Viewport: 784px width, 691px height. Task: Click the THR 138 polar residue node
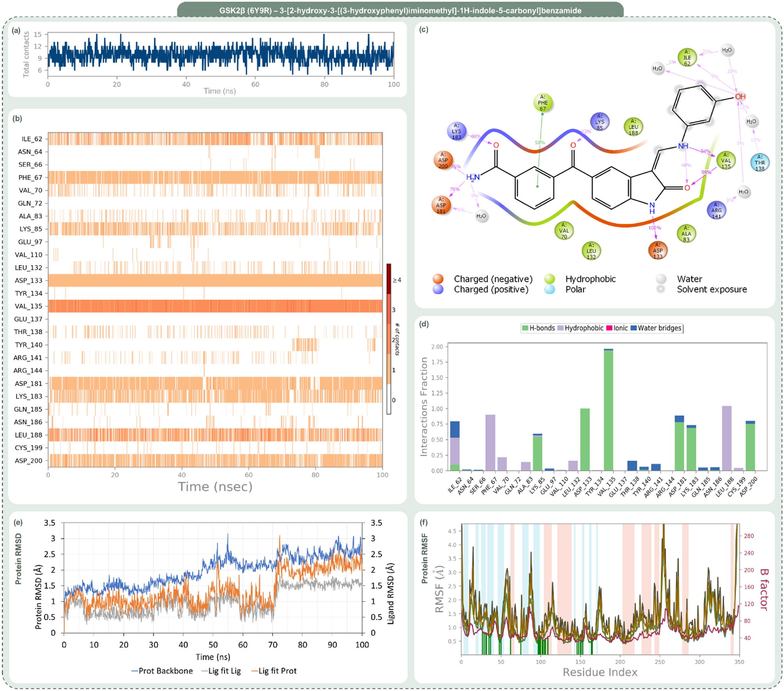point(759,163)
